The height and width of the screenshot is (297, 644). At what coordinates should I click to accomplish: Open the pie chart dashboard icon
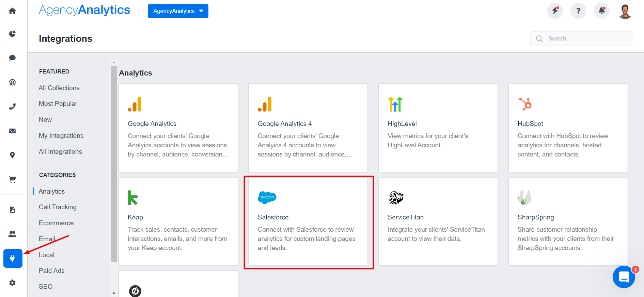tap(12, 34)
